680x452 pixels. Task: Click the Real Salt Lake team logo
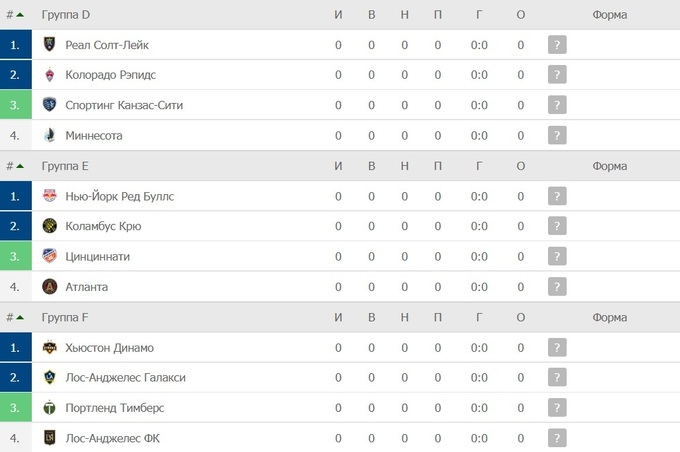pyautogui.click(x=50, y=45)
